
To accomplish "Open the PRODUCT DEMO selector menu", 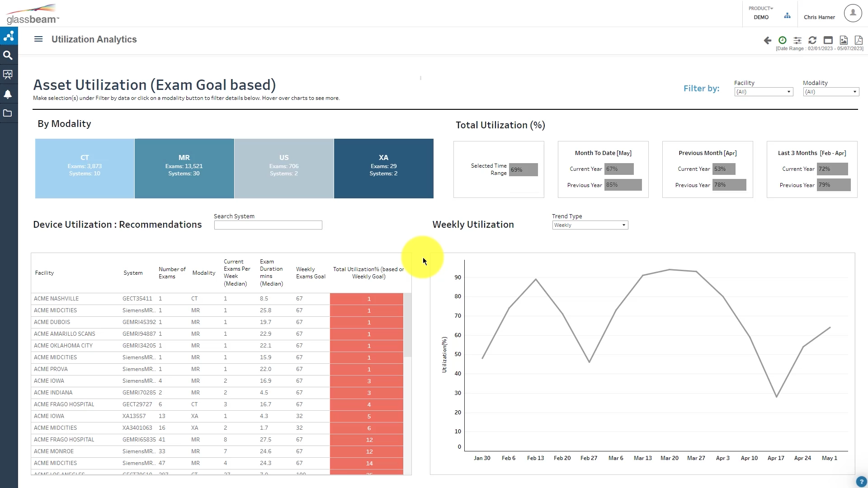I will (761, 13).
